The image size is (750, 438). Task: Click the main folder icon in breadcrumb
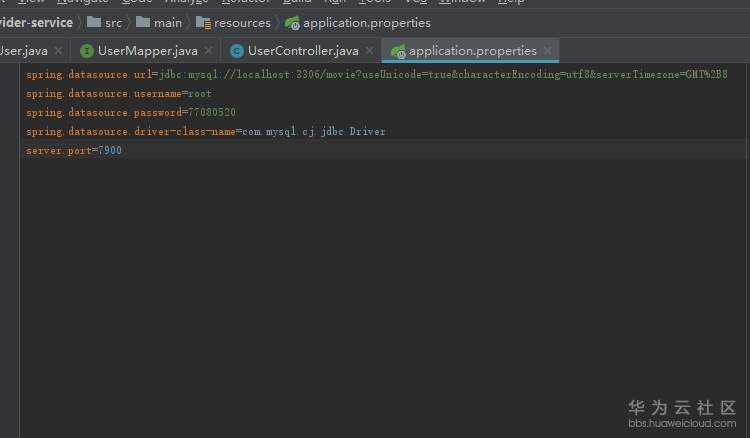tap(143, 22)
